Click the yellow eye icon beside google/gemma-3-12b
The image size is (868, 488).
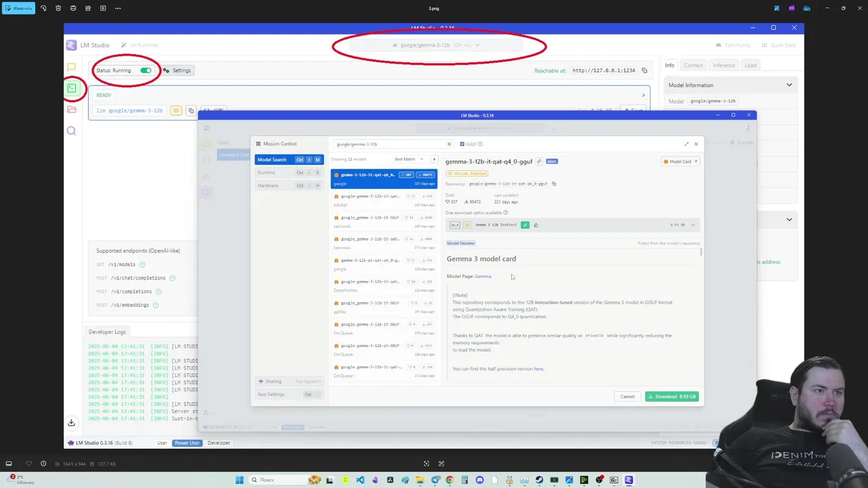tap(176, 110)
